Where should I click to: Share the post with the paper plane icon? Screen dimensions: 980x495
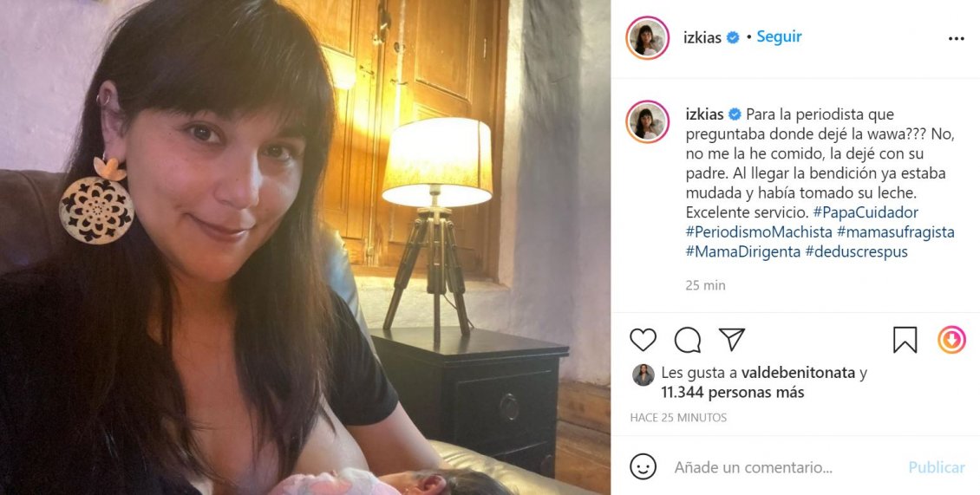(732, 339)
